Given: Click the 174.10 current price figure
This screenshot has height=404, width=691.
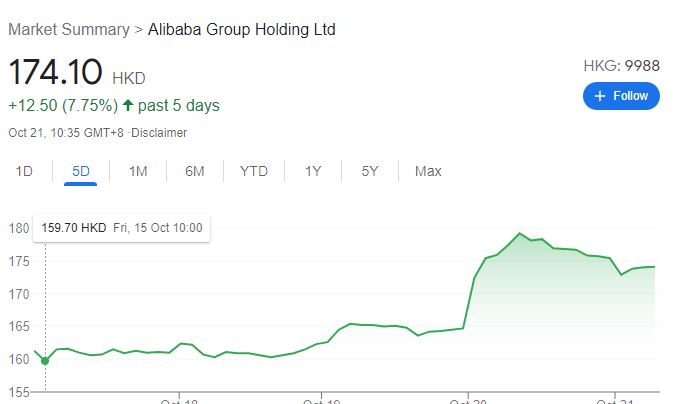Looking at the screenshot, I should 55,71.
